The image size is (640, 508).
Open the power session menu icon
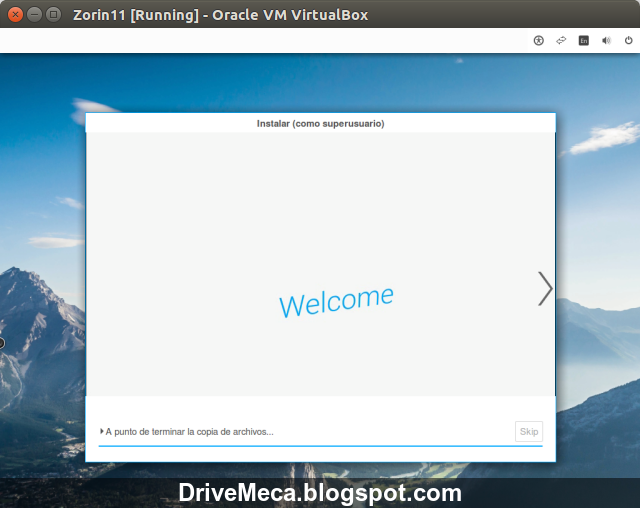click(629, 40)
